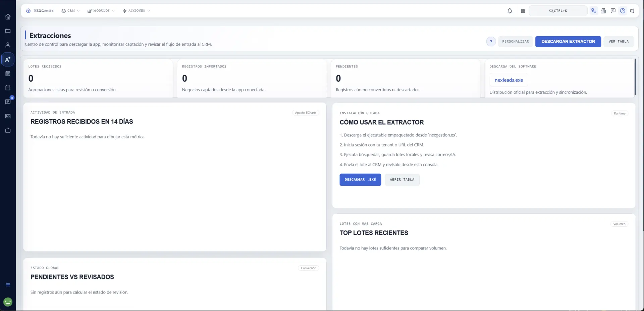The width and height of the screenshot is (644, 311).
Task: Click the Conversión tag
Action: click(x=309, y=268)
